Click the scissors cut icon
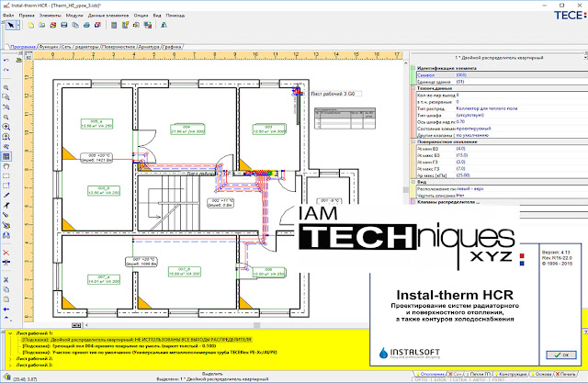This screenshot has width=588, height=383. [x=6, y=279]
